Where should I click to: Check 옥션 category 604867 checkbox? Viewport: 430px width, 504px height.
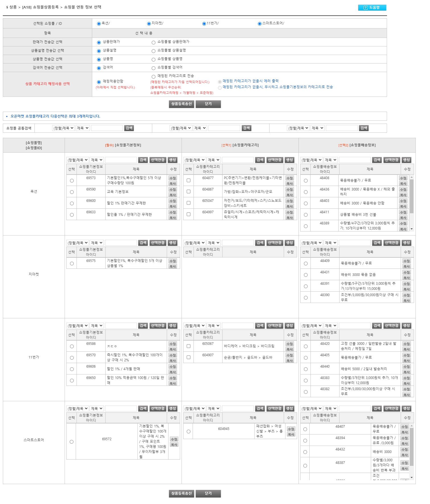click(188, 192)
